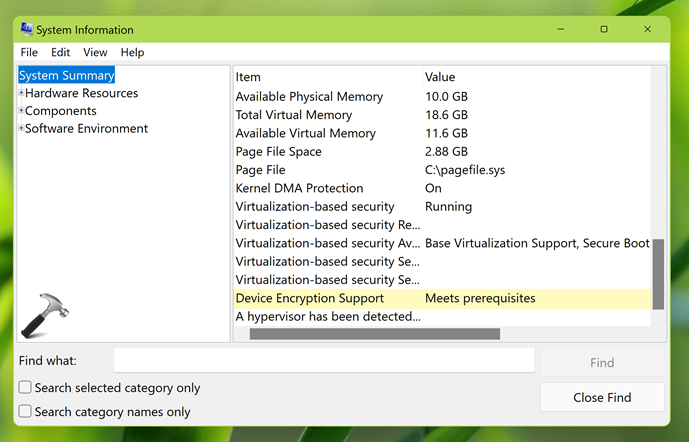Expand the Hardware Resources tree node
The width and height of the screenshot is (689, 442).
(21, 93)
